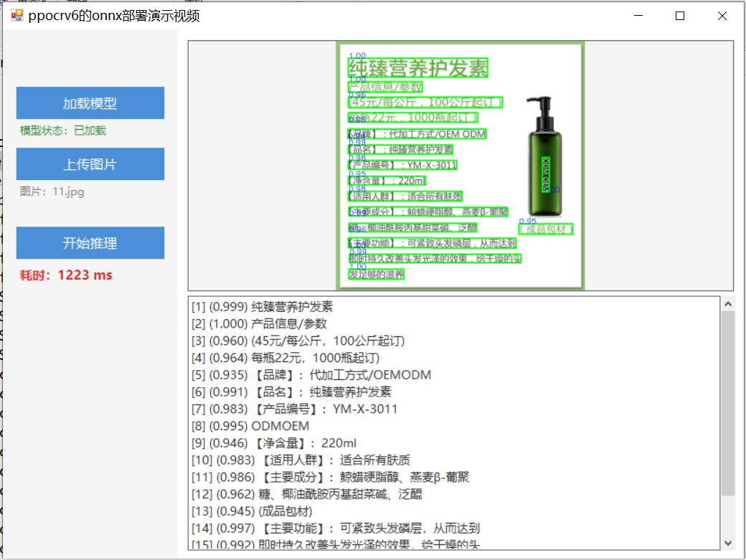Select result line '[5] (0.935) 【品牌】'
746x560 pixels.
tap(311, 375)
